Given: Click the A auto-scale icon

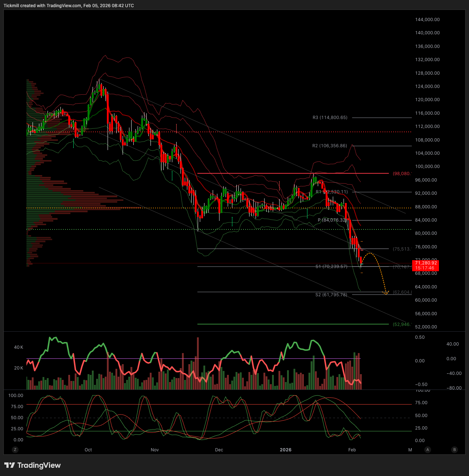Looking at the screenshot, I should (x=428, y=450).
